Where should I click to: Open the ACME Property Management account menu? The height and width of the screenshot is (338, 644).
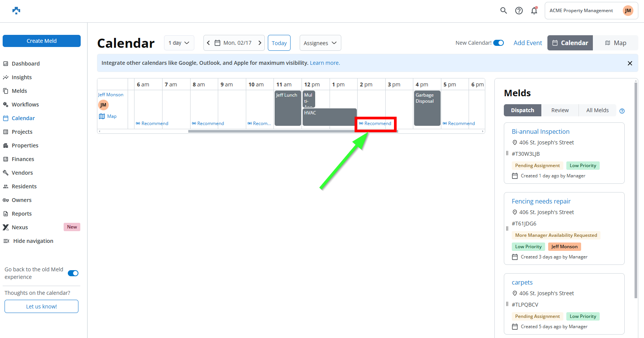(x=581, y=11)
